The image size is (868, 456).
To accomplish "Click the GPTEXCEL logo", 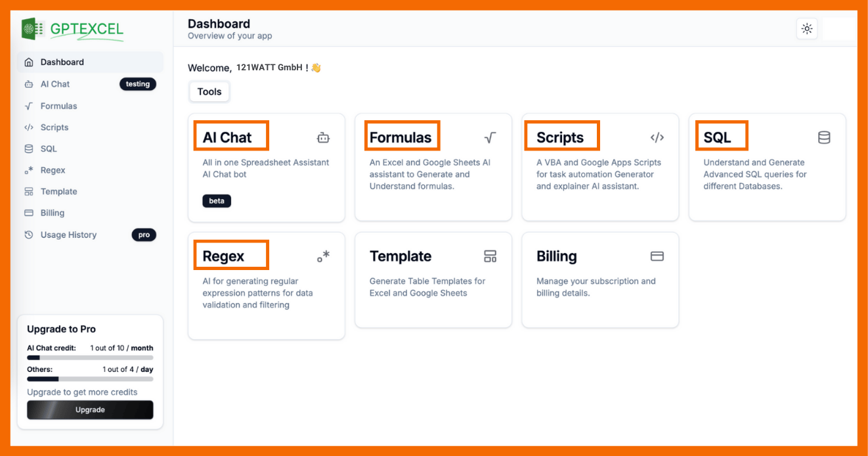I will pyautogui.click(x=72, y=30).
